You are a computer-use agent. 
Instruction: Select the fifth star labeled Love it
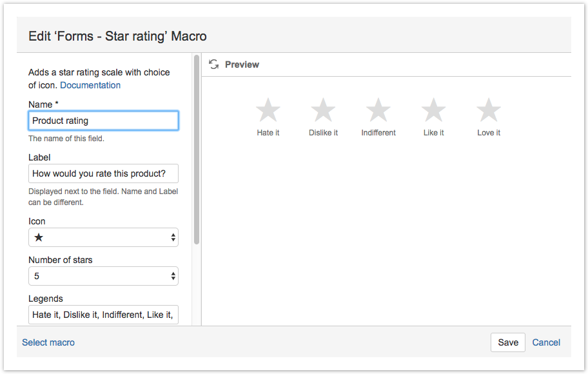[x=489, y=110]
